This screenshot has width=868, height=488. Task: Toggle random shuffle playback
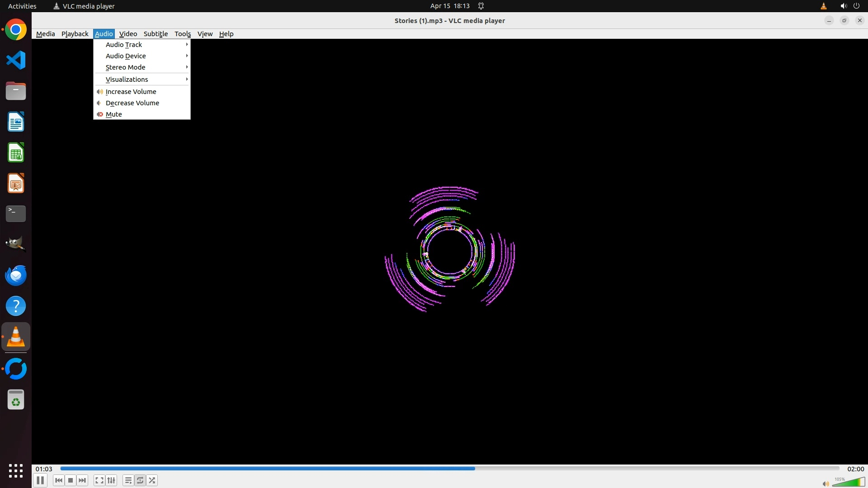click(x=152, y=480)
